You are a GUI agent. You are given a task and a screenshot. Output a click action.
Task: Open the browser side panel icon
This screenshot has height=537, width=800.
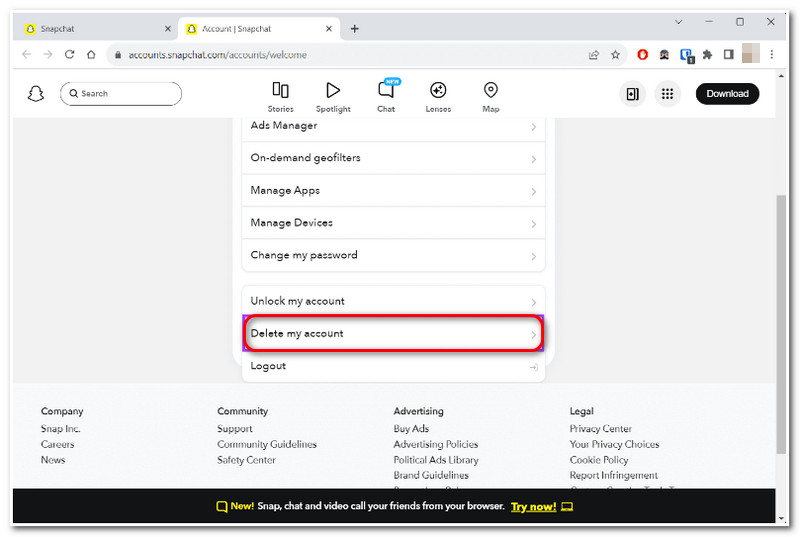(x=729, y=55)
